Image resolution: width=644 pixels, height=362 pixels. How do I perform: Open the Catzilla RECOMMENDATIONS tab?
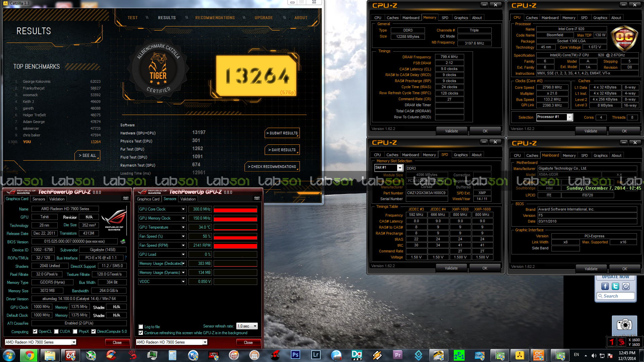point(215,18)
